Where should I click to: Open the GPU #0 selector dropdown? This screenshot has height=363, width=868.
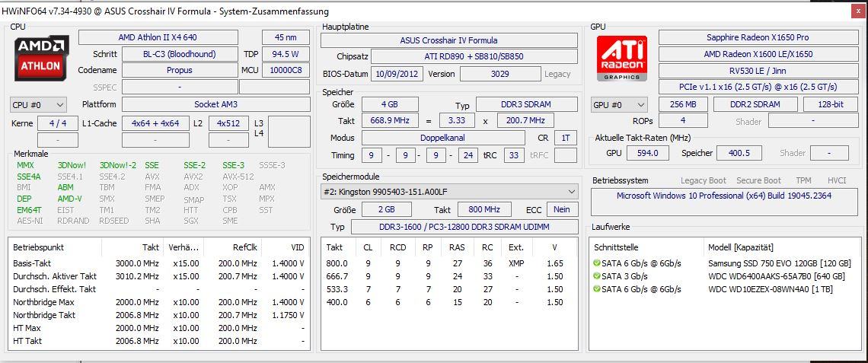tap(620, 104)
